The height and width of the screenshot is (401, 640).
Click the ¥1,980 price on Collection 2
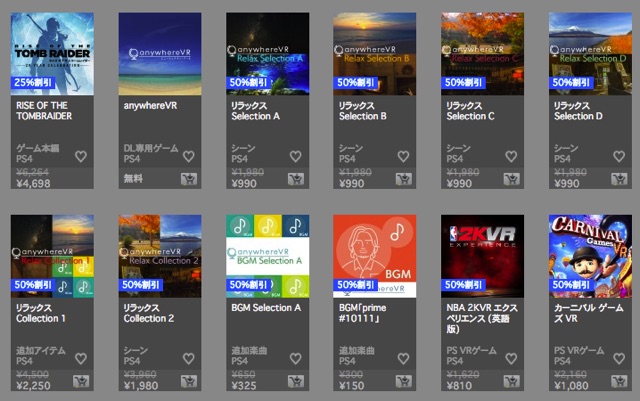tap(141, 385)
